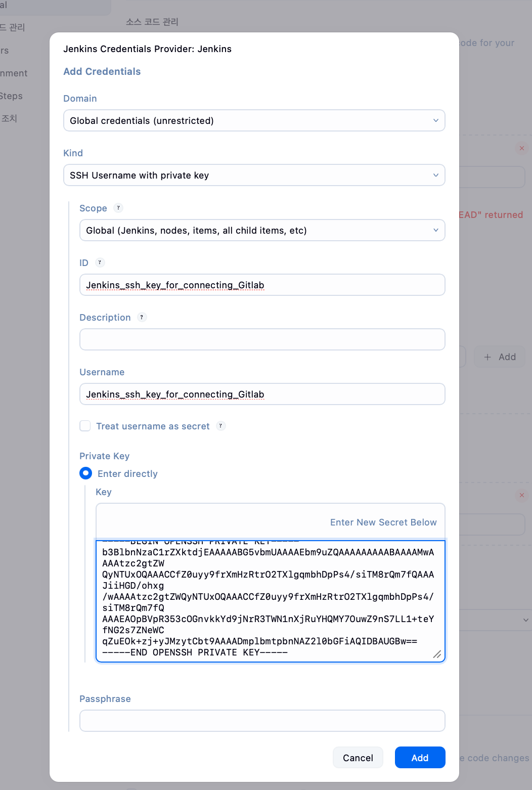Click into the Description text field
The height and width of the screenshot is (790, 532).
(x=262, y=339)
